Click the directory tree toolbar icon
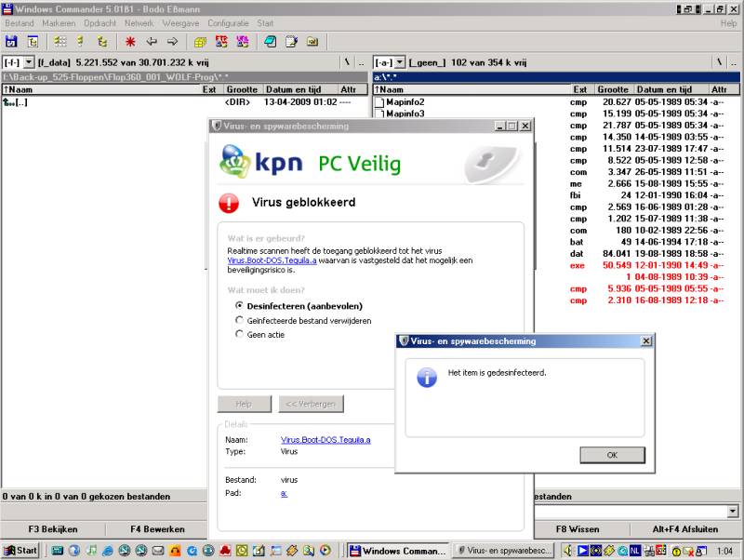Image resolution: width=744 pixels, height=560 pixels. (x=33, y=42)
